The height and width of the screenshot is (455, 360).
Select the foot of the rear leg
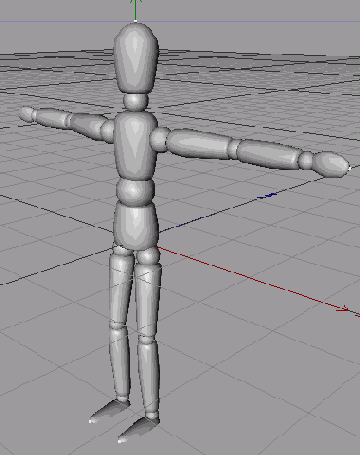point(109,411)
